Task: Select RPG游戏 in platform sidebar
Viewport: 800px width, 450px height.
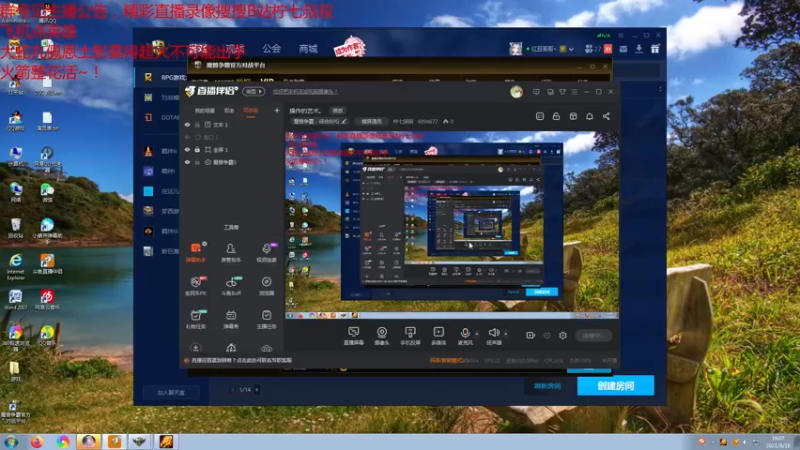Action: 166,77
